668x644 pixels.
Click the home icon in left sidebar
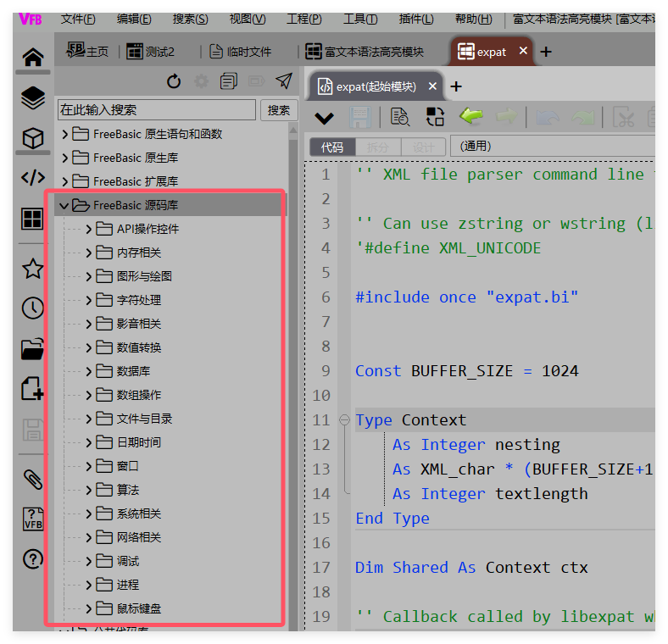click(x=33, y=58)
